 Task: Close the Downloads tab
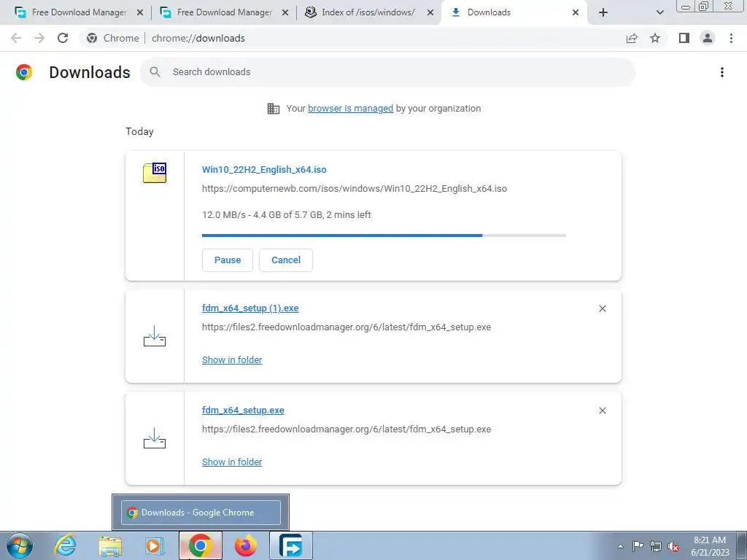click(576, 13)
